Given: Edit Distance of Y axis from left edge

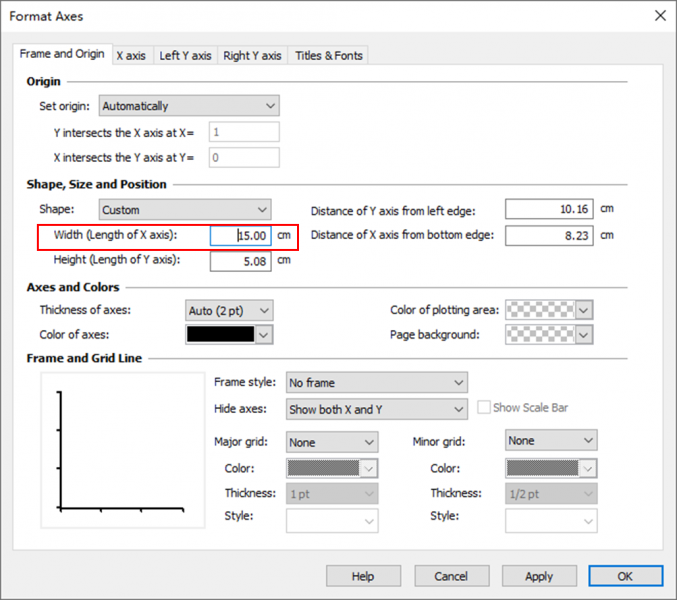Looking at the screenshot, I should (549, 209).
